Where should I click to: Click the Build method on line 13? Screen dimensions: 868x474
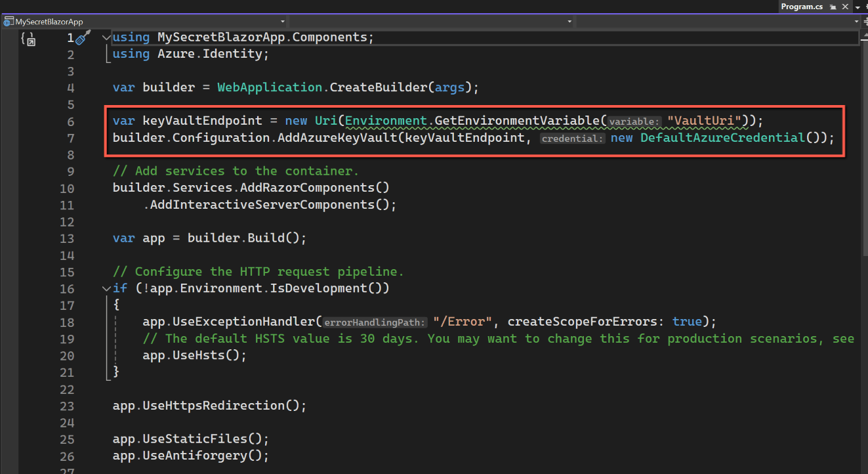tap(266, 238)
